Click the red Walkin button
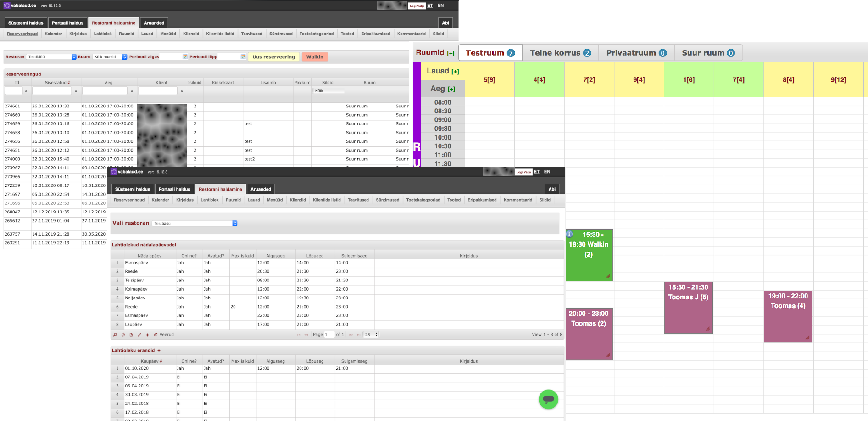 (315, 57)
